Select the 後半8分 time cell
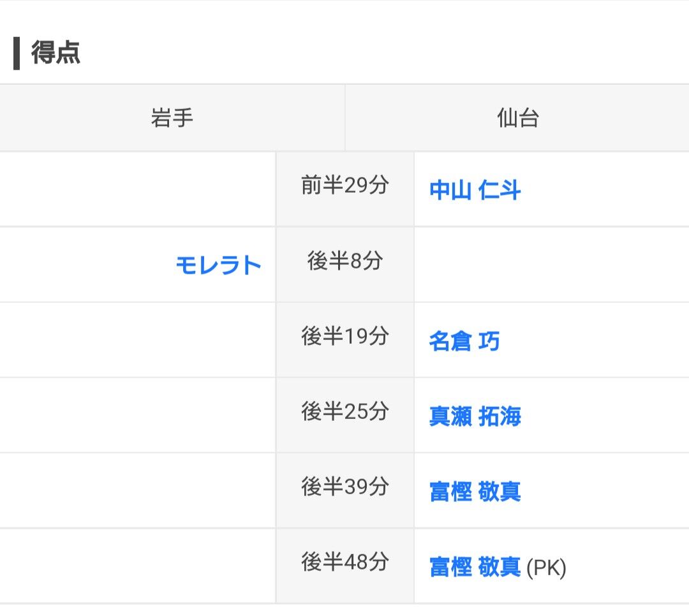Viewport: 689px width, 616px height. pyautogui.click(x=344, y=261)
